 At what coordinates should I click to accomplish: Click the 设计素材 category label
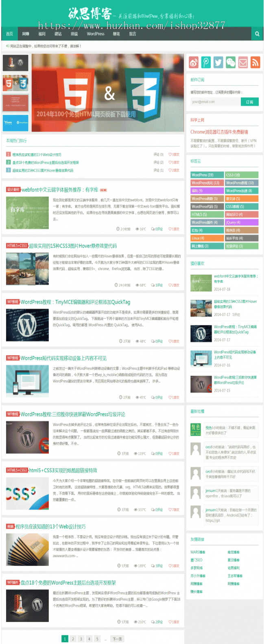13,190
